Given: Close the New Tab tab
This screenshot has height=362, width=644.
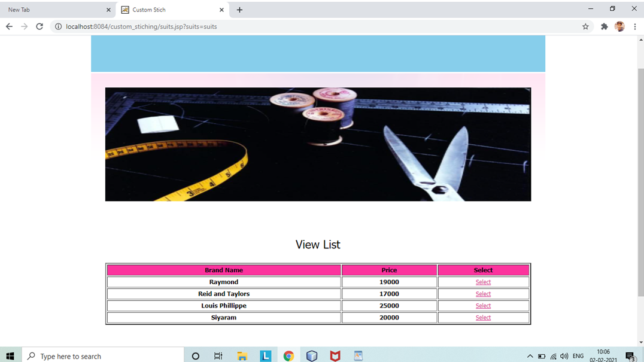Looking at the screenshot, I should pos(108,10).
